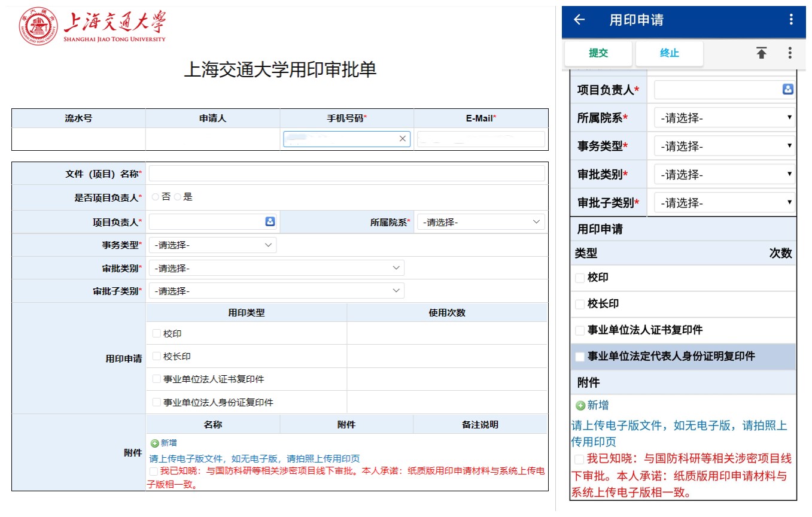Check 事业单位法人证书复印件 in the desktop form
Screen dimensions: 812x517
pos(157,379)
